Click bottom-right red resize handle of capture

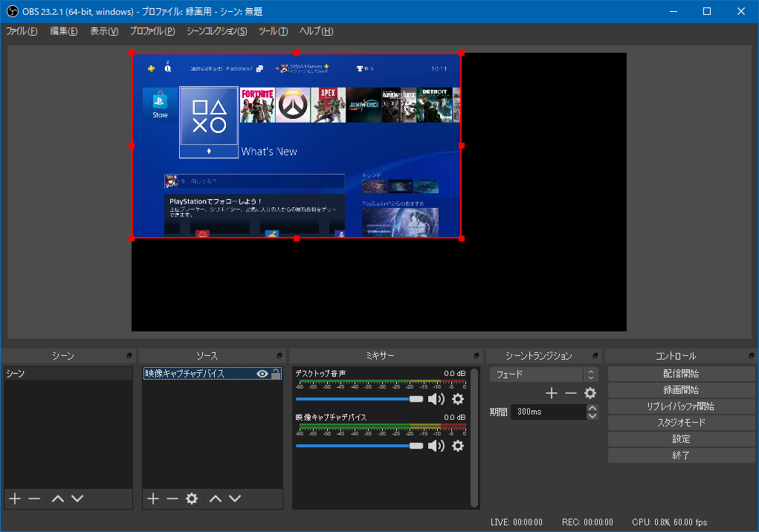pyautogui.click(x=462, y=239)
